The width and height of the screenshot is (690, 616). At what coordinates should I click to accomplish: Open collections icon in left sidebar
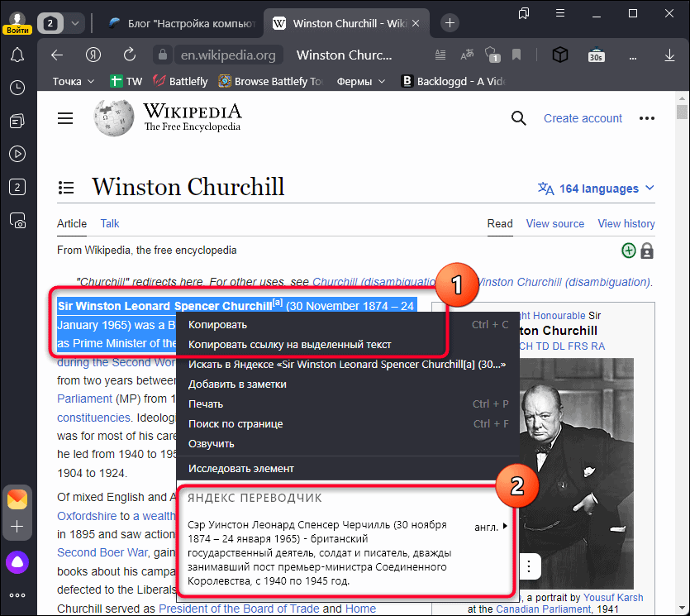[17, 121]
